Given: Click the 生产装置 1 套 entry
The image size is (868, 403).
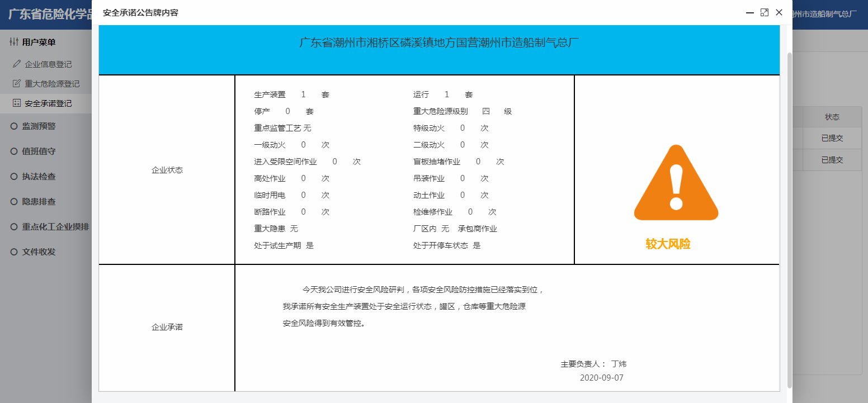Looking at the screenshot, I should coord(292,94).
